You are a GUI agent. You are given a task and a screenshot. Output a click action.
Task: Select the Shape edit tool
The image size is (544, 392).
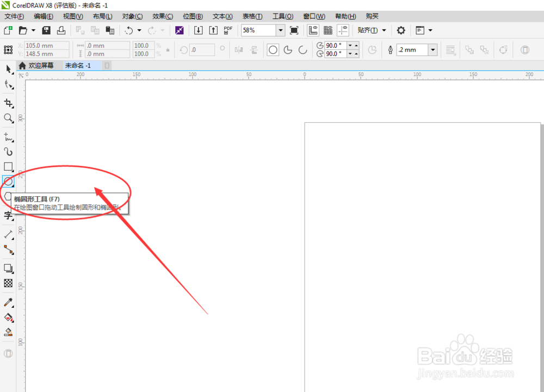point(9,85)
